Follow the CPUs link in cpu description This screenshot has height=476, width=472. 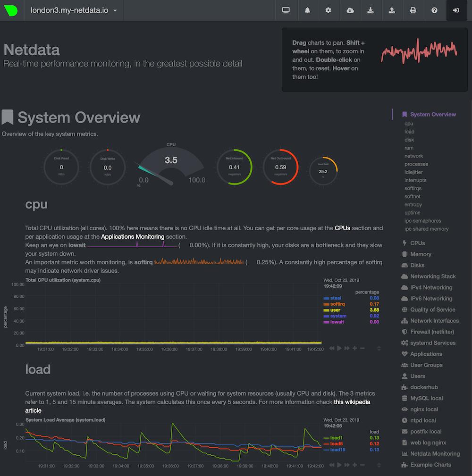342,228
